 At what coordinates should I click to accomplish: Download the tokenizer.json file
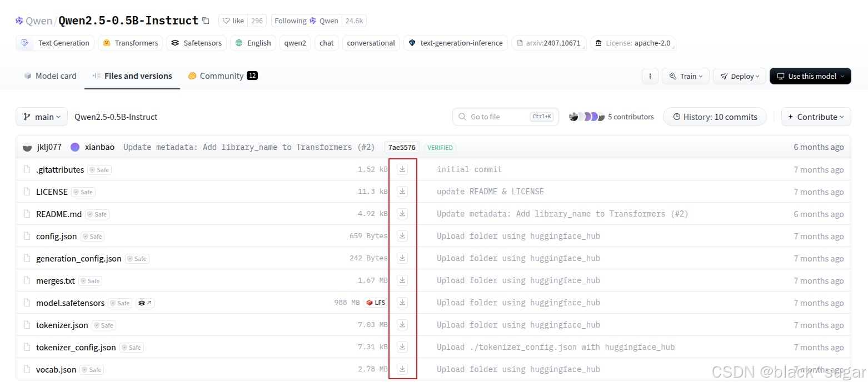tap(402, 325)
